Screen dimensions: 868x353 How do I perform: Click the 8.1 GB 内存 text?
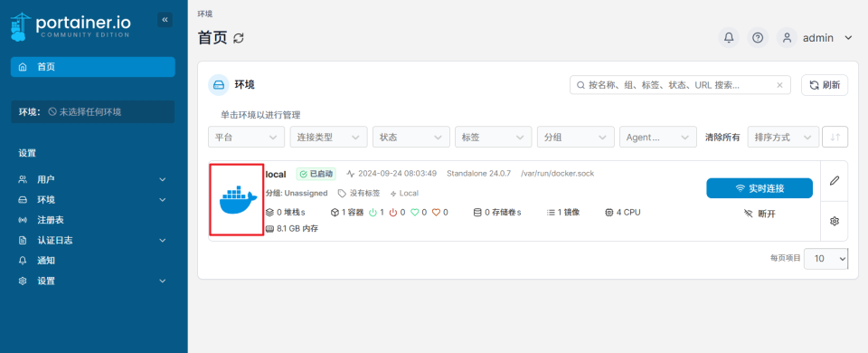pos(297,228)
